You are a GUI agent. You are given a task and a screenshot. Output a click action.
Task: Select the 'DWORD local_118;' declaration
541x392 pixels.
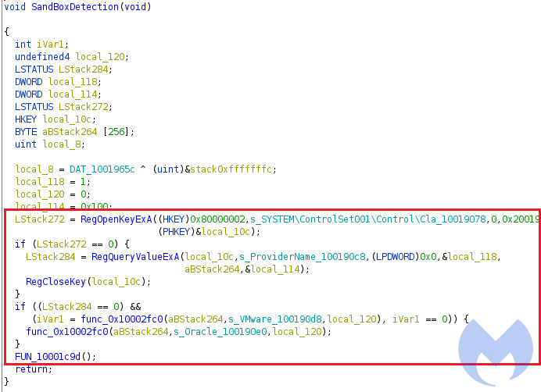point(58,82)
